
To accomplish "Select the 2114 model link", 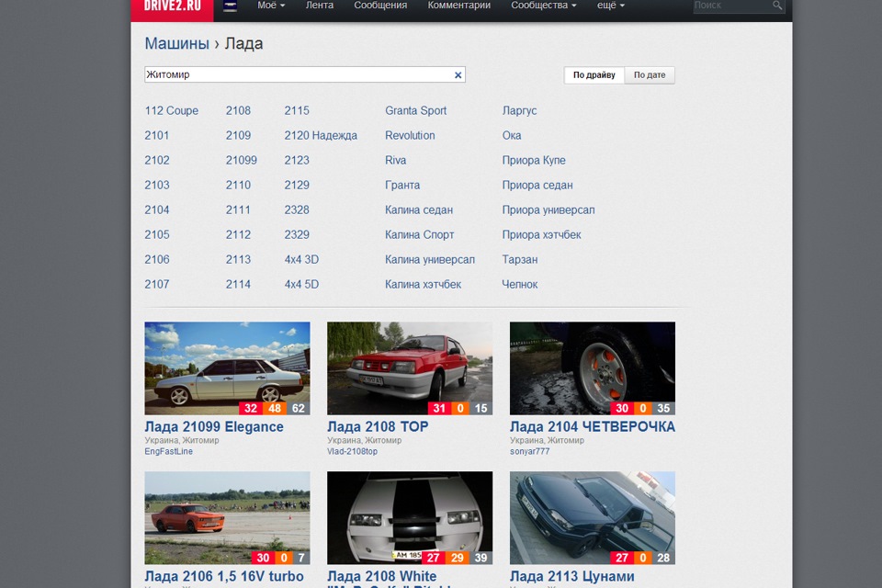I will pos(239,284).
